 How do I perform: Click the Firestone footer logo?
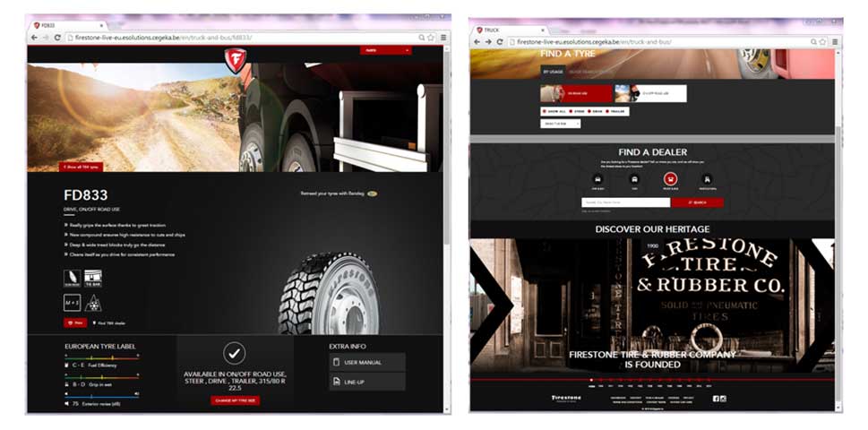[566, 398]
